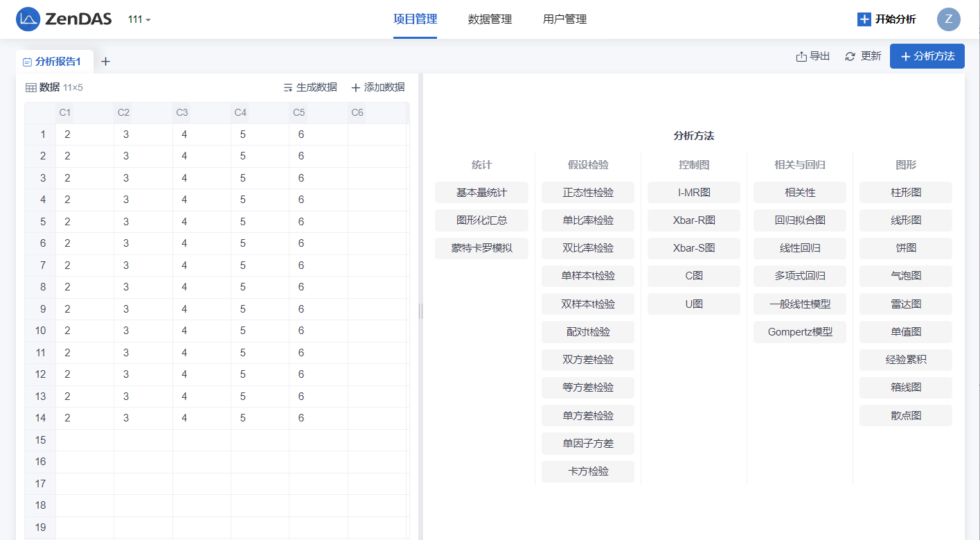Select the Xbar-R图 control chart
980x540 pixels.
pos(693,220)
